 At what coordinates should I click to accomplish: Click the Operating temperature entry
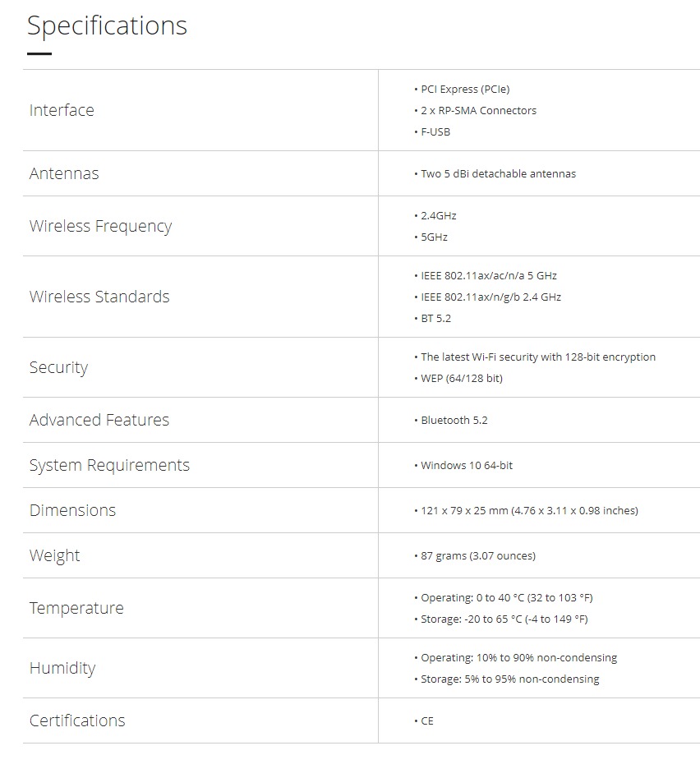point(504,597)
